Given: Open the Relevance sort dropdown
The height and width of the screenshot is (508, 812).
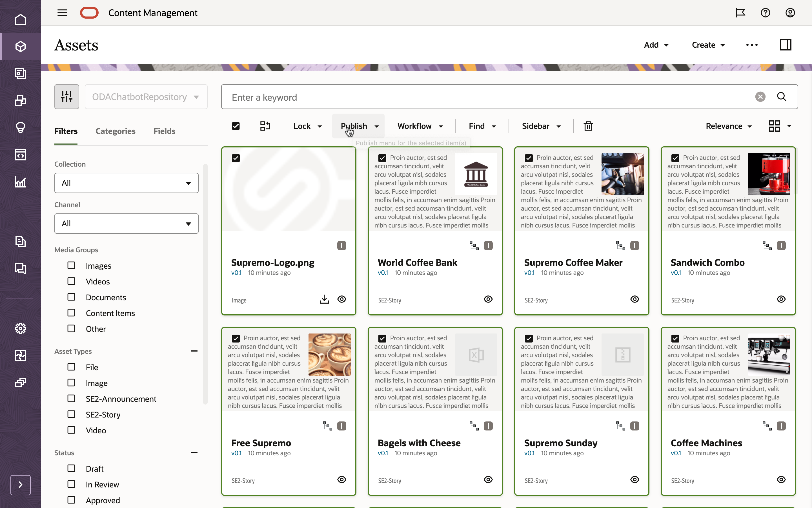Looking at the screenshot, I should [728, 126].
